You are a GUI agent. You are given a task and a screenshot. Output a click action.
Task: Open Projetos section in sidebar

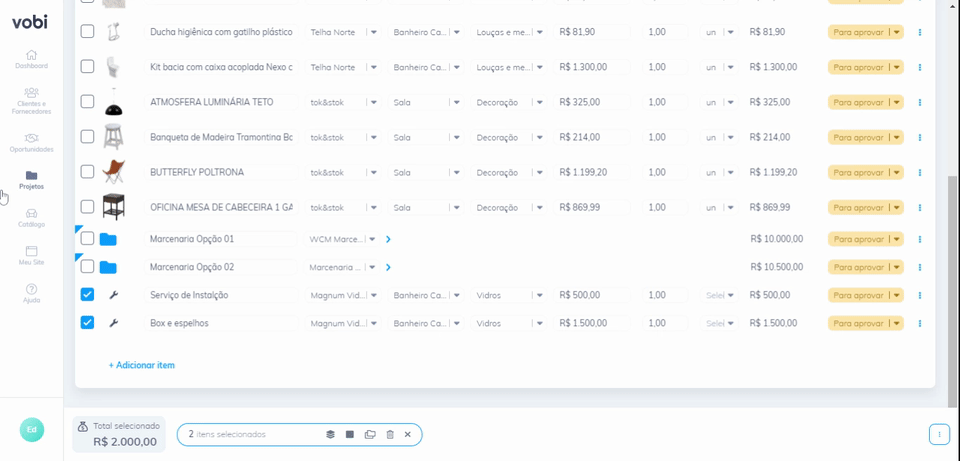[x=31, y=180]
